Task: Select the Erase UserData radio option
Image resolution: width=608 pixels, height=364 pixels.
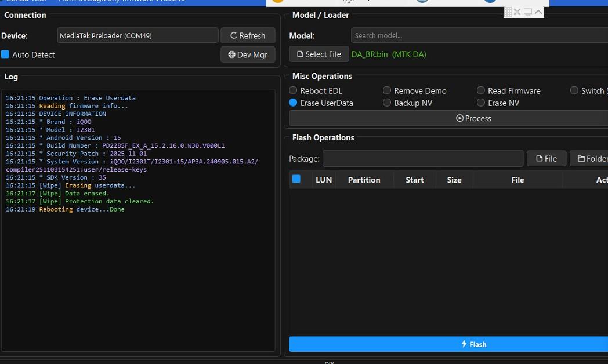Action: (x=294, y=103)
